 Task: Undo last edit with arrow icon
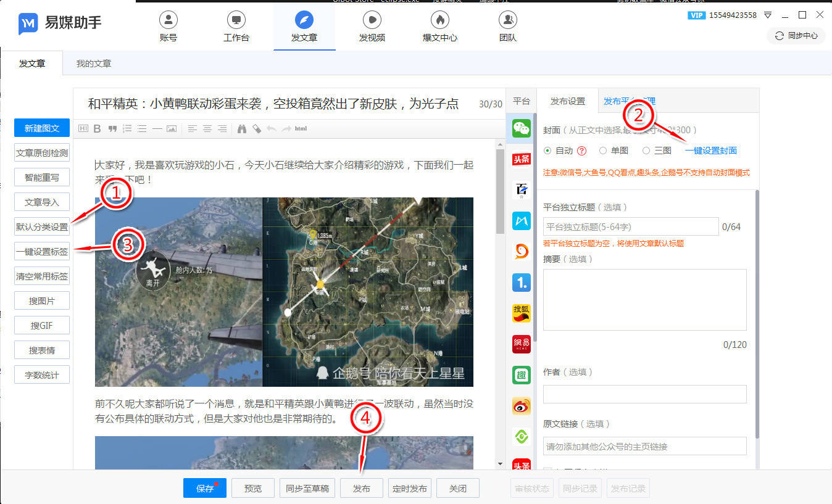tap(271, 128)
